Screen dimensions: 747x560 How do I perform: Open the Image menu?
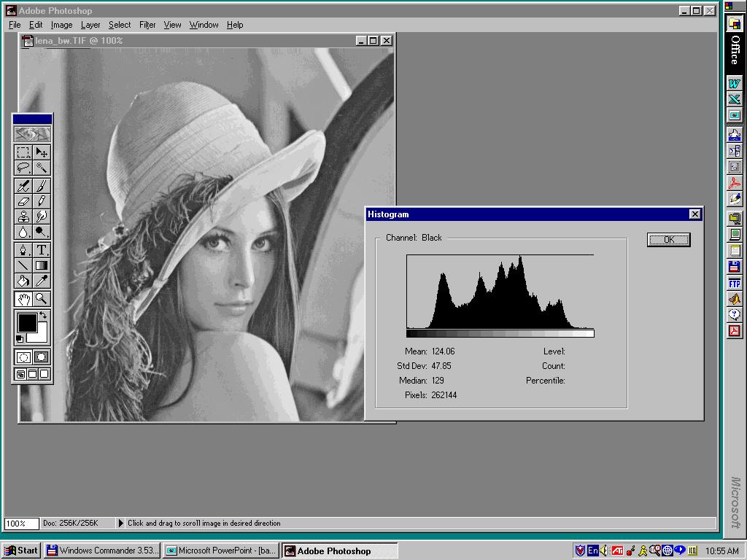[x=61, y=25]
